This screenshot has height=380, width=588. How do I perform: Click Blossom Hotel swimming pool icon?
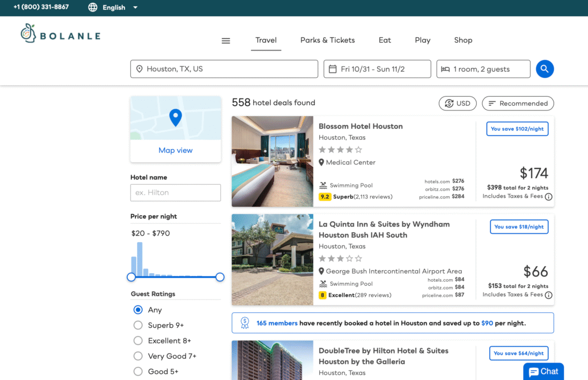(x=323, y=186)
